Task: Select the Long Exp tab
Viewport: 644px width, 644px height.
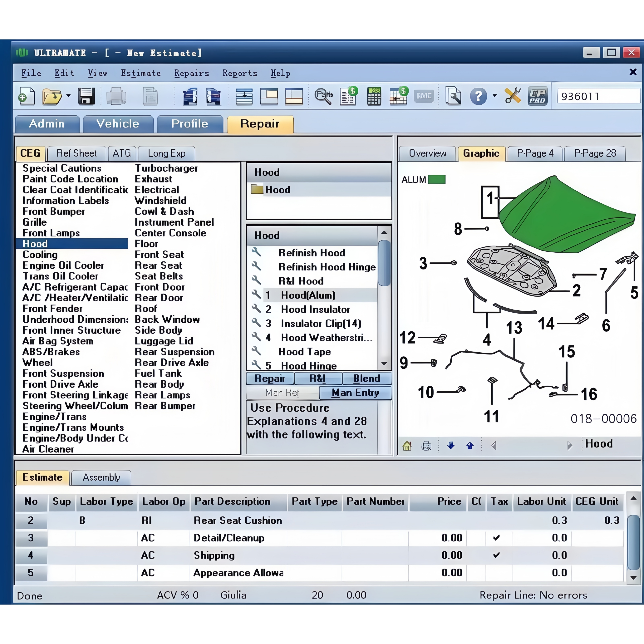Action: (167, 153)
